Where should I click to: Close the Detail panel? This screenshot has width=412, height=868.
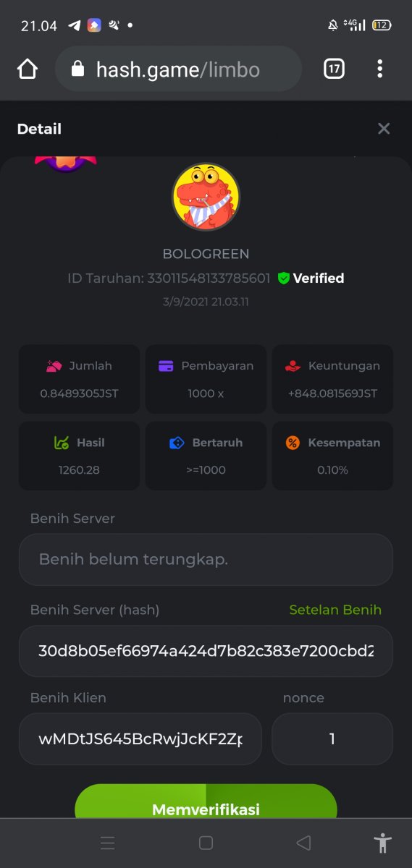tap(384, 129)
